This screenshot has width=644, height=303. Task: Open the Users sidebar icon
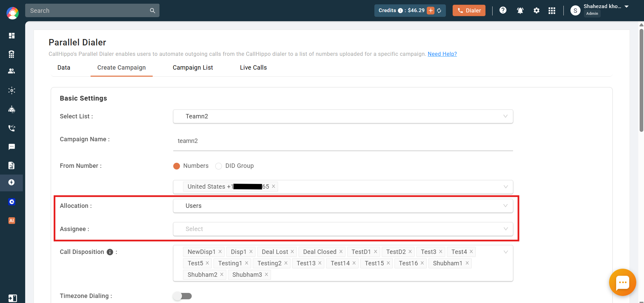(12, 71)
